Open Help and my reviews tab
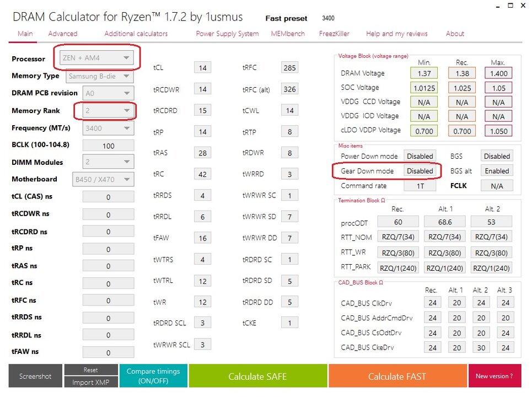The width and height of the screenshot is (532, 397). [396, 34]
